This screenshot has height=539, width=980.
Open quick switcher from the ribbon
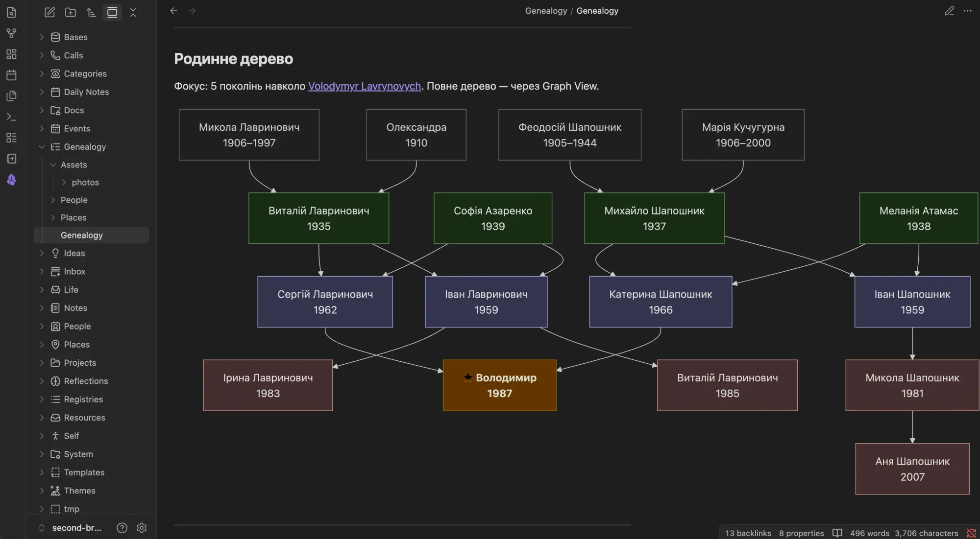tap(11, 12)
